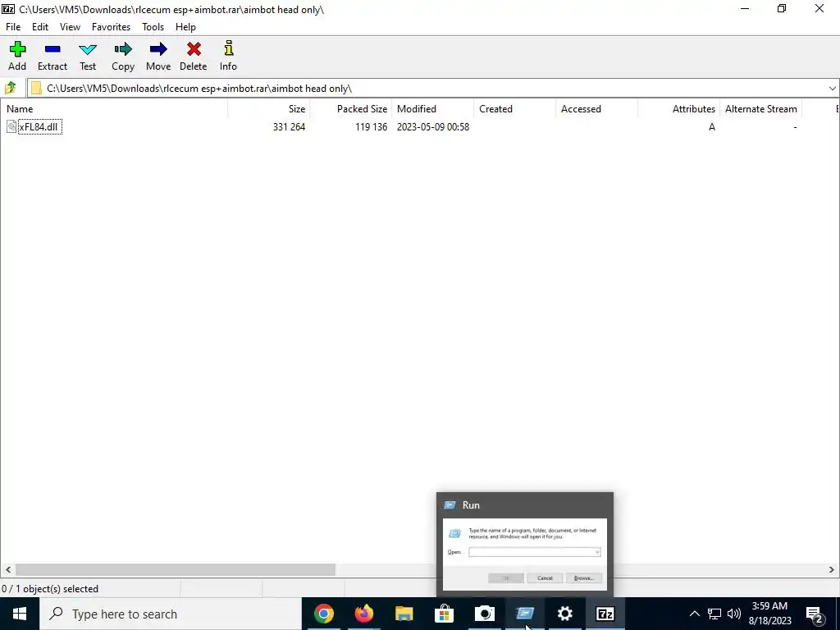
Task: Click the Run window preview thumbnail
Action: tap(524, 554)
